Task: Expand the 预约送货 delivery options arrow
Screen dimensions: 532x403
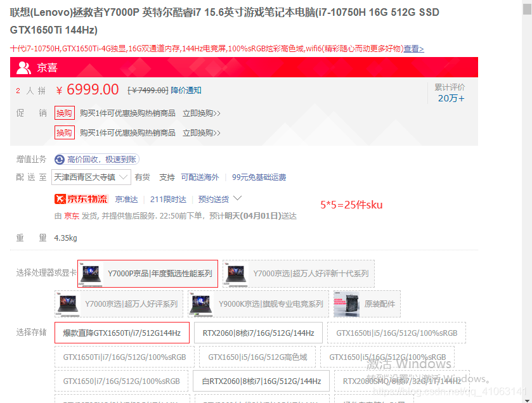Action: (238, 198)
